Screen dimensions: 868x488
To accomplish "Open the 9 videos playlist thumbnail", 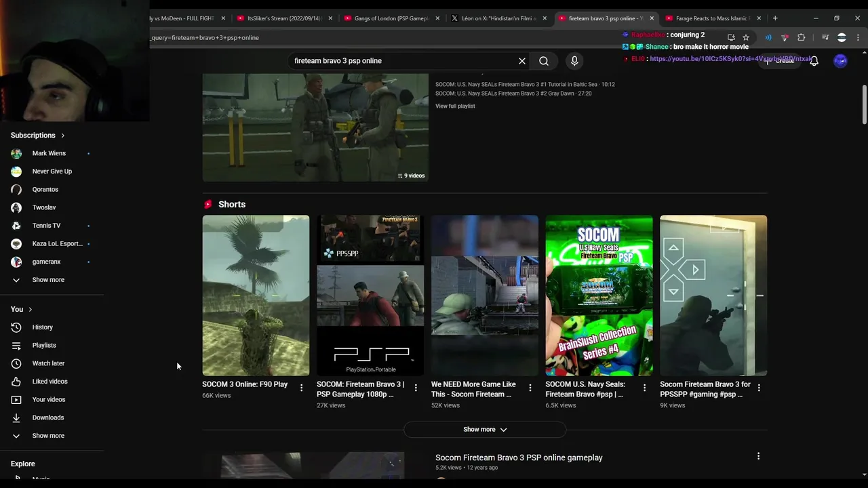I will point(315,127).
